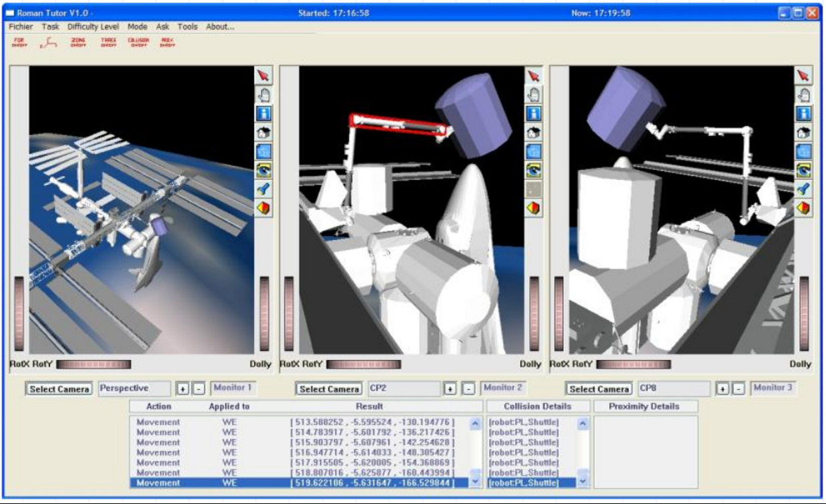This screenshot has height=504, width=826.
Task: Open the Difficulty Level menu
Action: (x=93, y=27)
